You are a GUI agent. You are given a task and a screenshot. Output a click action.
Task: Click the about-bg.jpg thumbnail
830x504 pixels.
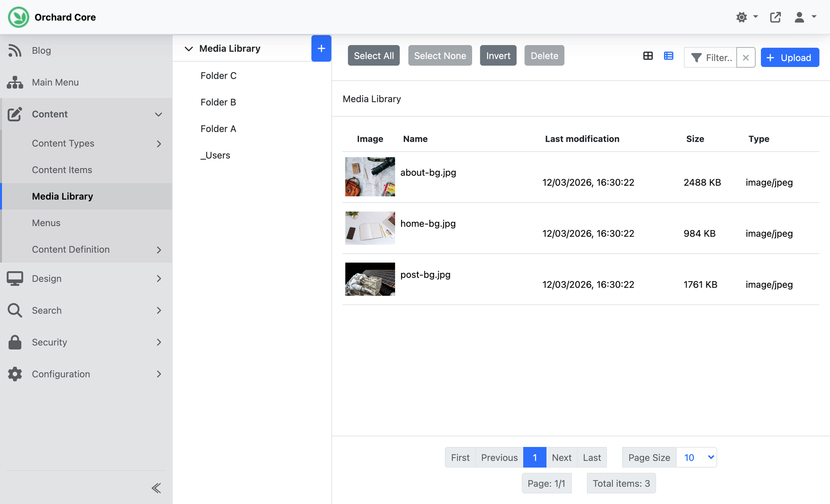click(370, 177)
